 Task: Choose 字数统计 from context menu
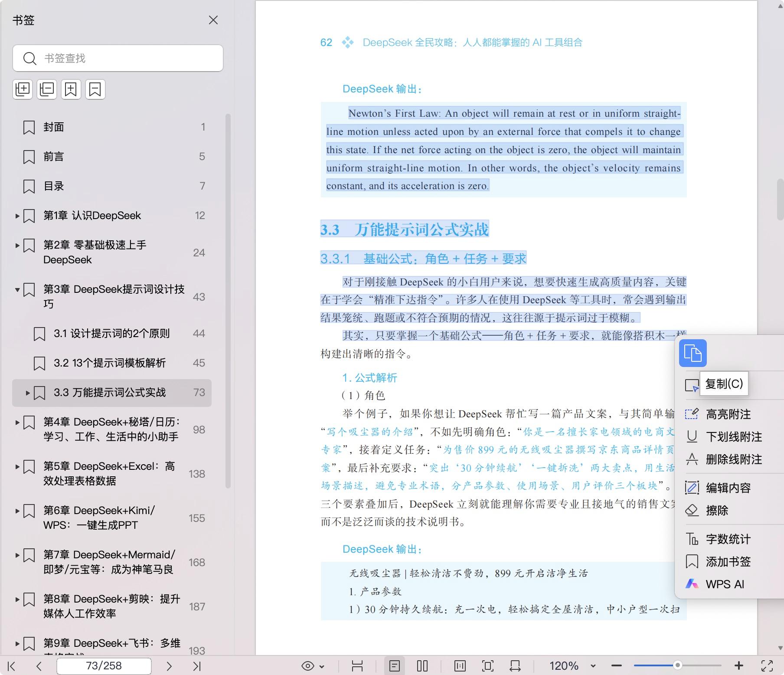pyautogui.click(x=728, y=539)
